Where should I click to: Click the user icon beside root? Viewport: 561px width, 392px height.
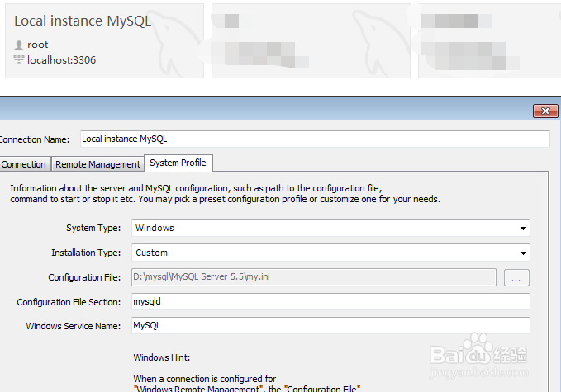19,45
